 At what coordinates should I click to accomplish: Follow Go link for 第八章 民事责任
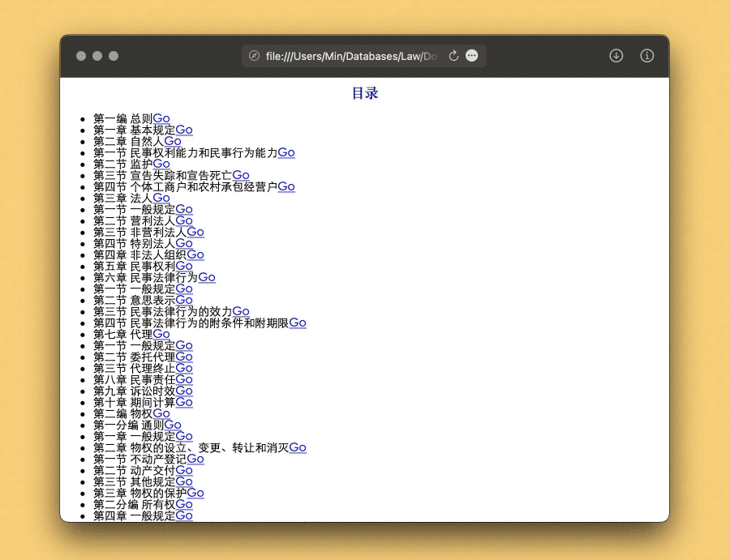click(184, 379)
